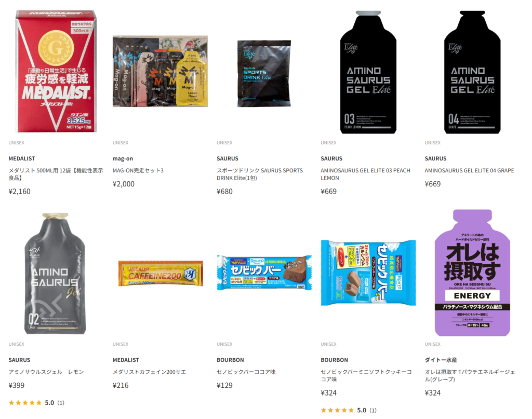
Task: Click the AMINOSAURUS GEL ELITE 04 GRAPE title
Action: [469, 170]
